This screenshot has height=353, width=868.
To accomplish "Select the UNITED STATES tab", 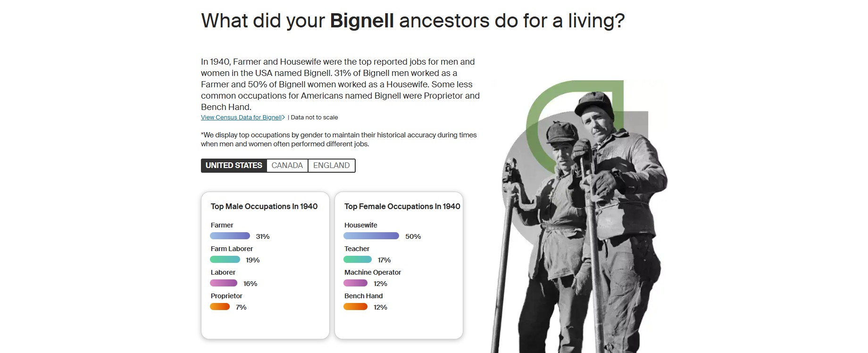I will click(x=234, y=165).
